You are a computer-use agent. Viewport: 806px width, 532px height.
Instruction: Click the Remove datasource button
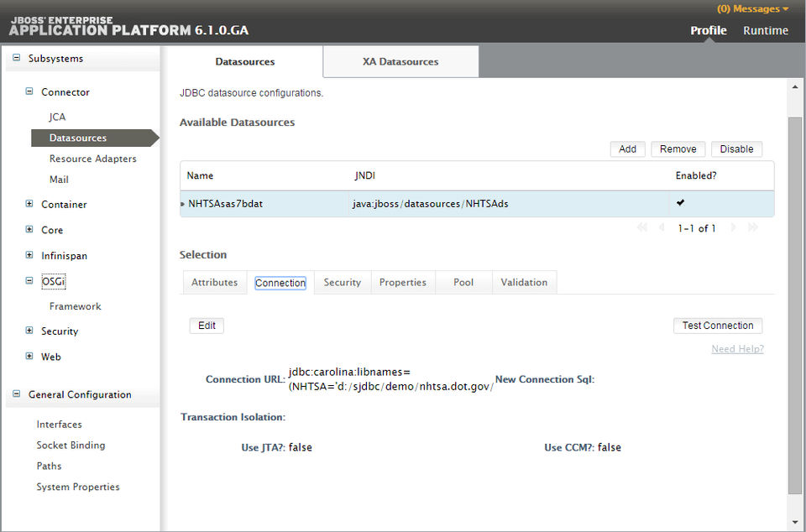pyautogui.click(x=678, y=149)
